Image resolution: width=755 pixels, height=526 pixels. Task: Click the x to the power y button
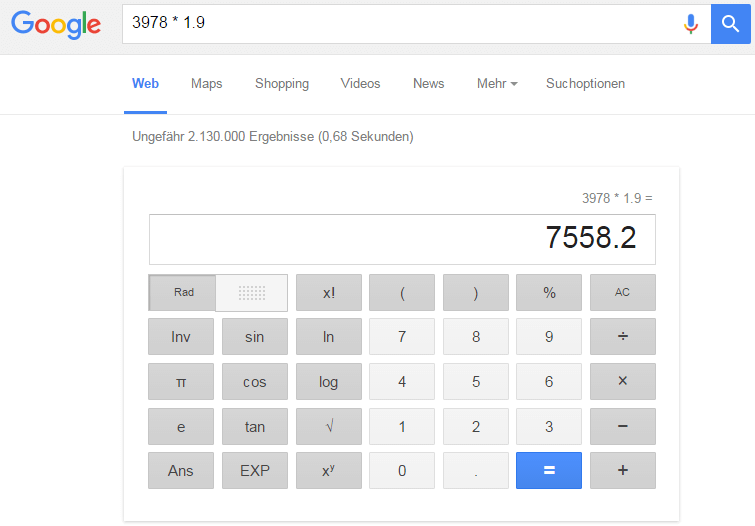(x=329, y=471)
